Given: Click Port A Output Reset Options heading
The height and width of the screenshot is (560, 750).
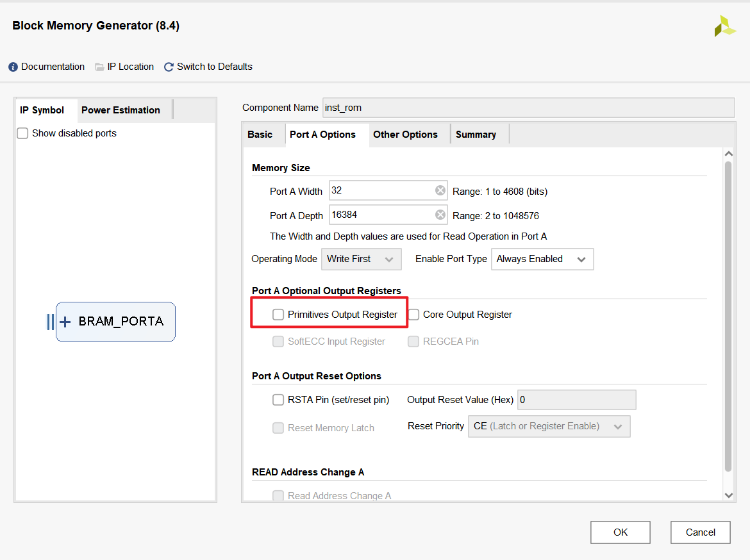Looking at the screenshot, I should tap(316, 376).
